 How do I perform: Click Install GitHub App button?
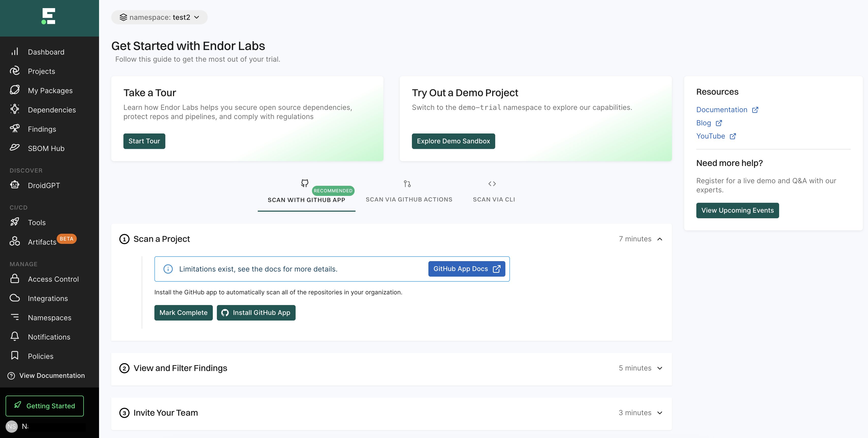(256, 312)
